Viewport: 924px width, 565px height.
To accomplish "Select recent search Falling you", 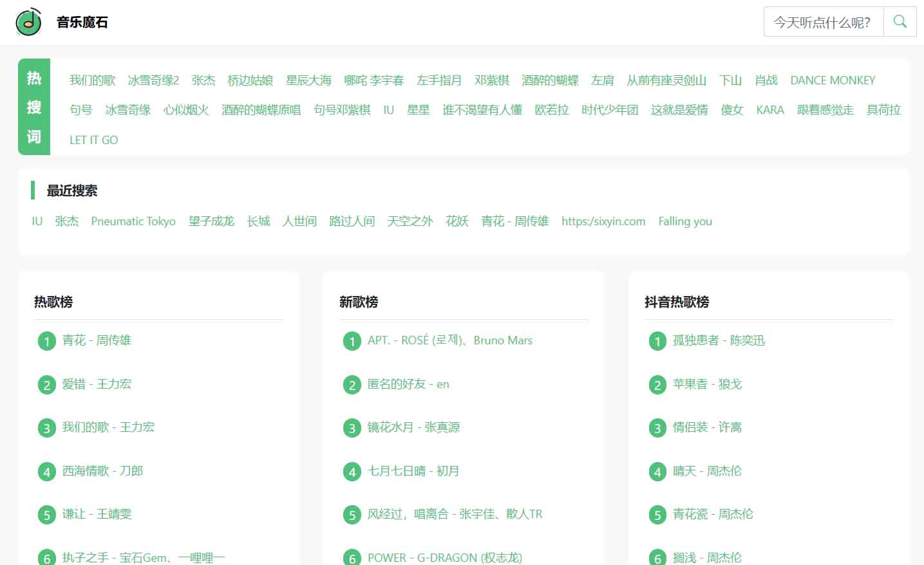I will (685, 221).
